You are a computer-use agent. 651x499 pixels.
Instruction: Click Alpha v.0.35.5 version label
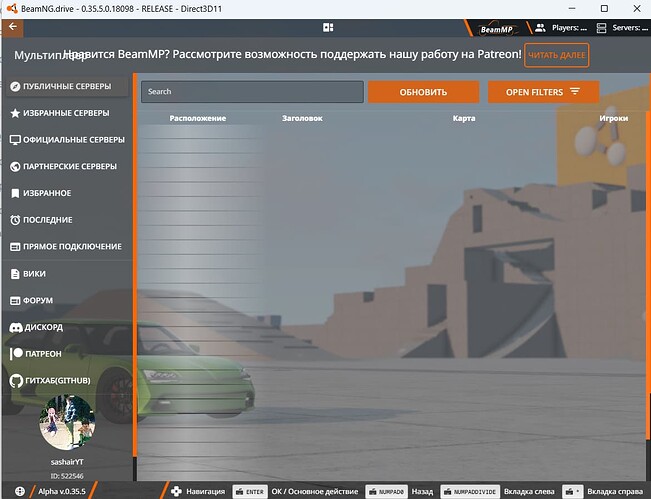[62, 492]
